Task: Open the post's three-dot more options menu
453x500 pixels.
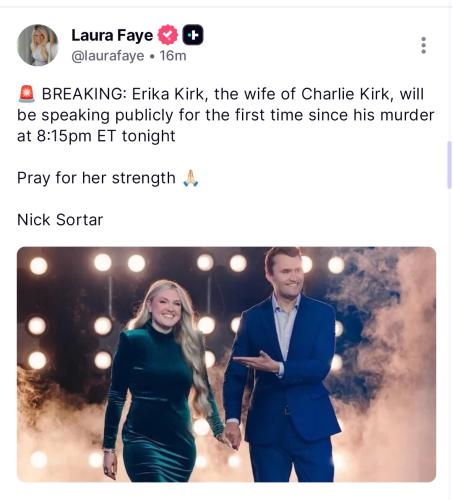Action: tap(423, 45)
